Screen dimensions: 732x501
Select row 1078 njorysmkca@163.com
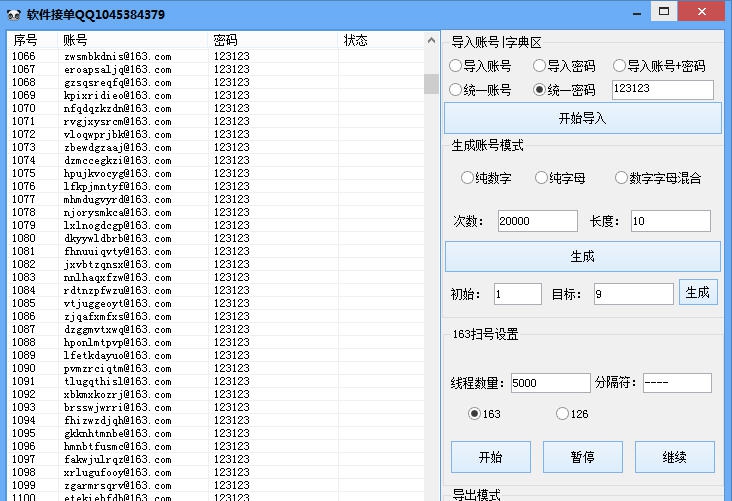[216, 212]
